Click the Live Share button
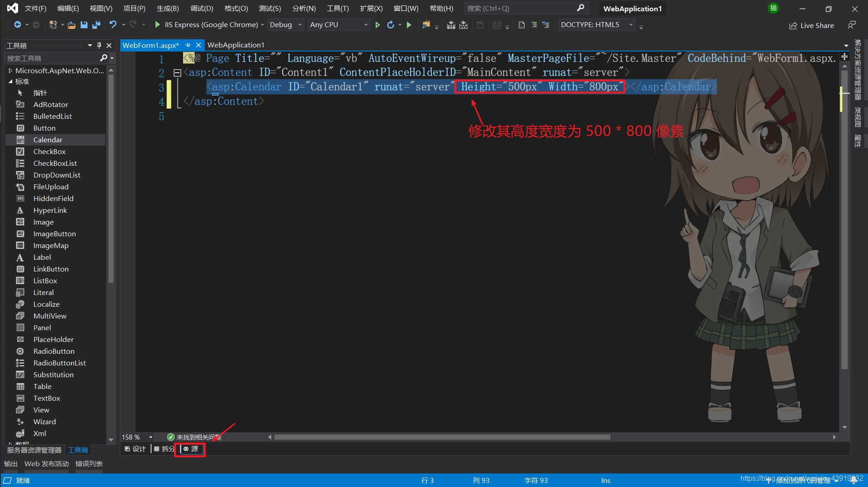 click(x=811, y=25)
